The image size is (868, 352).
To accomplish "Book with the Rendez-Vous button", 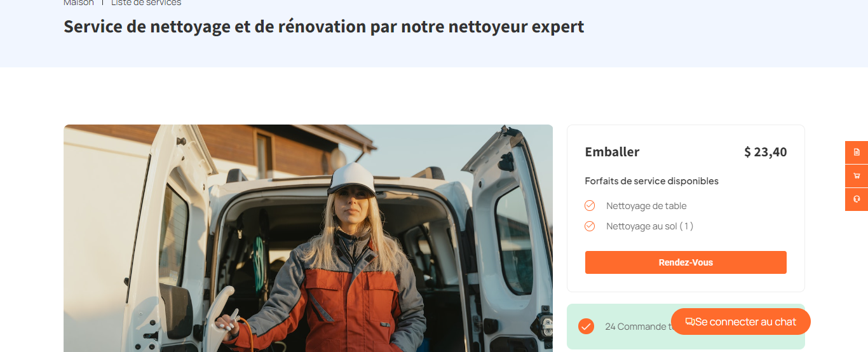I will (686, 262).
